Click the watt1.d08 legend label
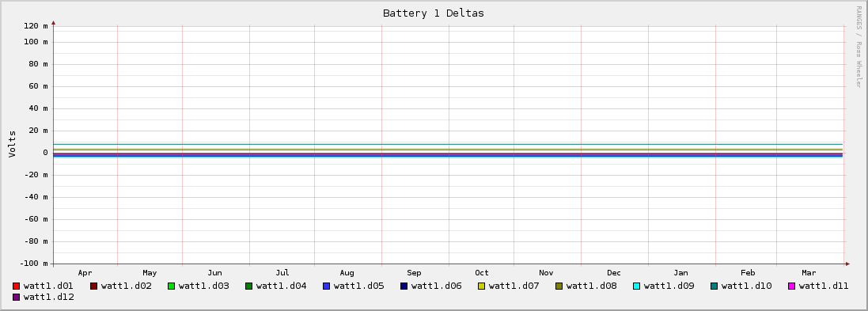This screenshot has width=868, height=311. 591,286
